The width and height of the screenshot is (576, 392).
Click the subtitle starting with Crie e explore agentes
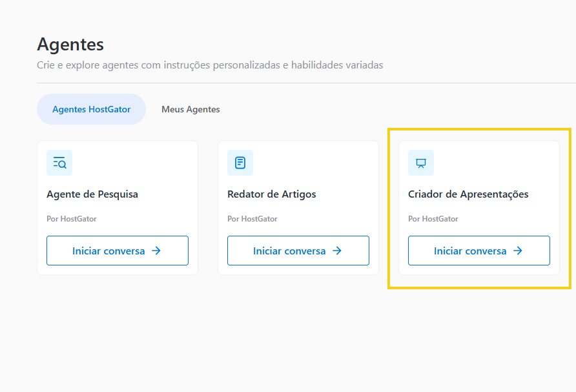[x=210, y=65]
